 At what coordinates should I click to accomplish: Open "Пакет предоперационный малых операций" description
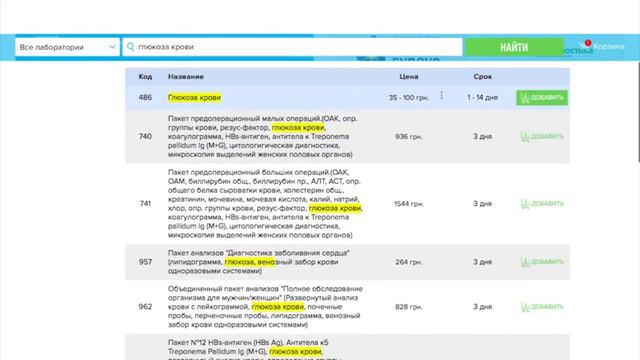(262, 136)
